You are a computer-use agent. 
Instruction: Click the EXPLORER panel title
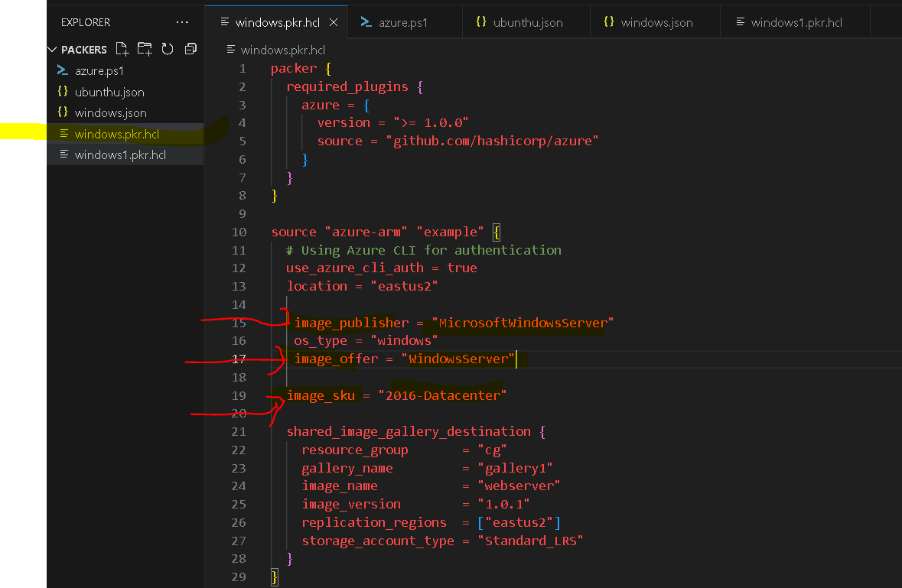[x=86, y=22]
